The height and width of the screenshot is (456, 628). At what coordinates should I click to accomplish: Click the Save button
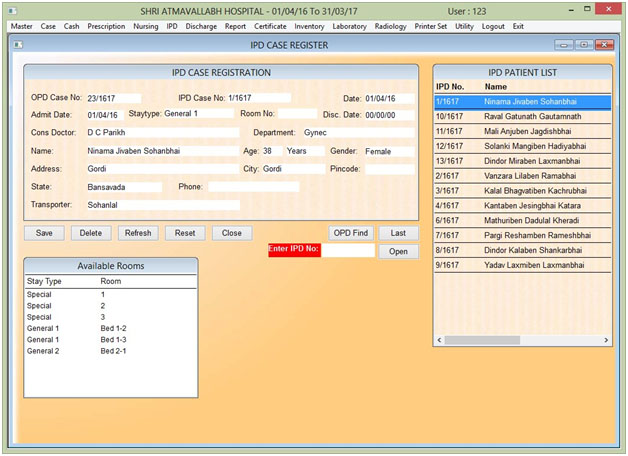point(44,233)
